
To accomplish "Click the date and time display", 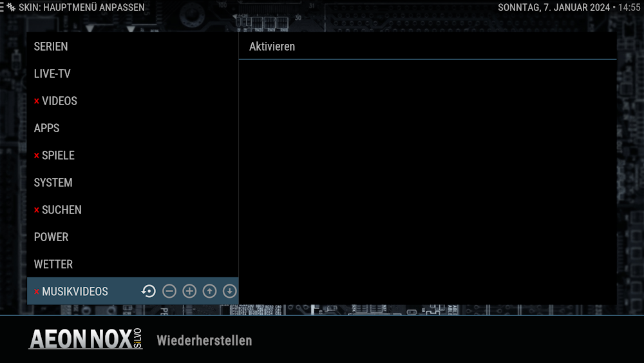I will [569, 7].
